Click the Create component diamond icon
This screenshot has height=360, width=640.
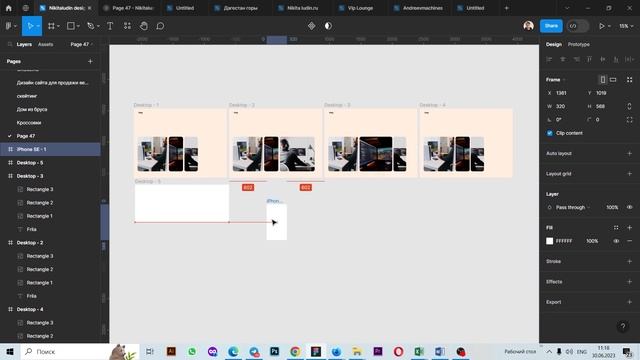point(311,26)
